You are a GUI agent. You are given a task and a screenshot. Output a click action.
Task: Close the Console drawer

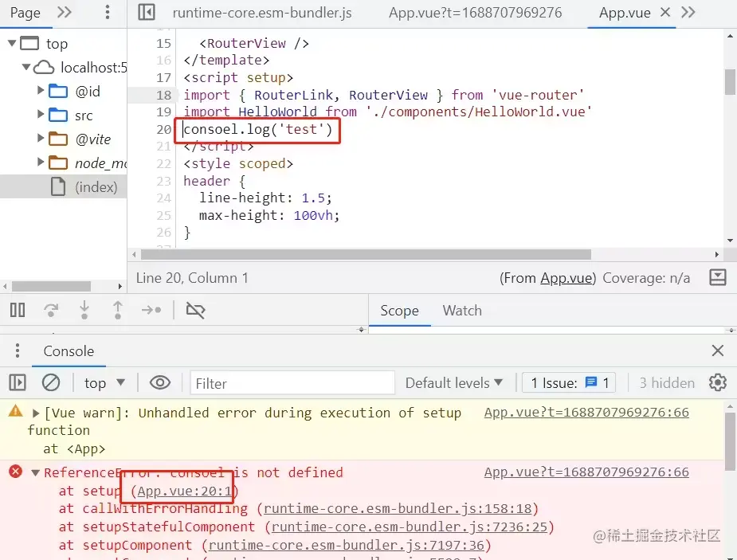(x=717, y=350)
